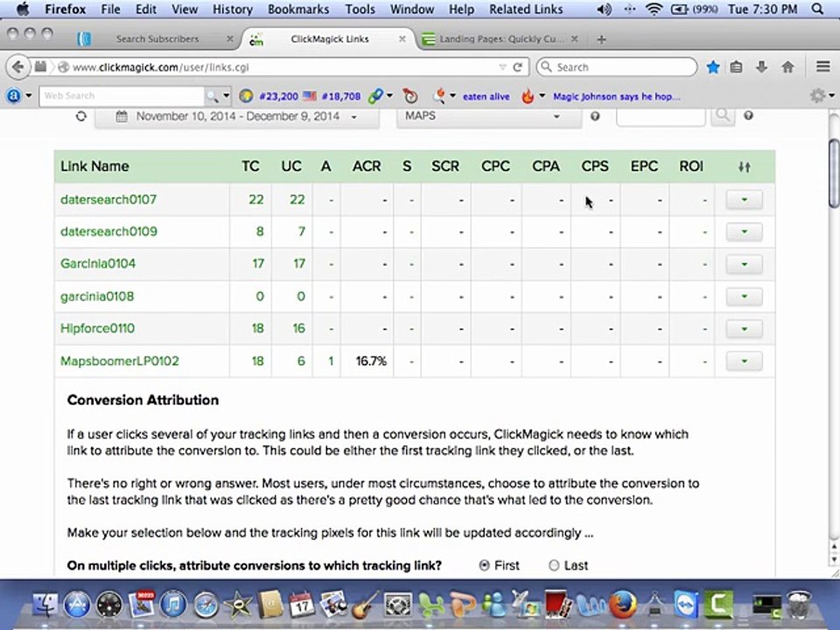The image size is (840, 630).
Task: Open Finder from the dock
Action: [x=45, y=605]
